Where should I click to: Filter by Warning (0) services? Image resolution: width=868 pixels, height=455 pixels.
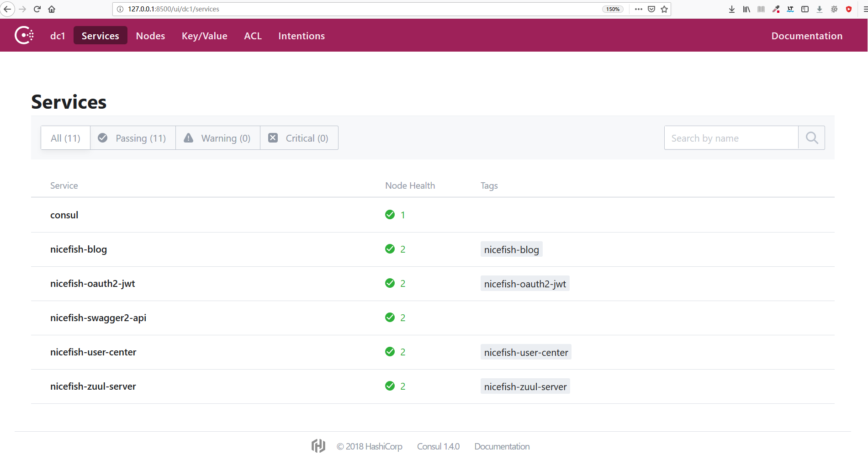coord(218,138)
